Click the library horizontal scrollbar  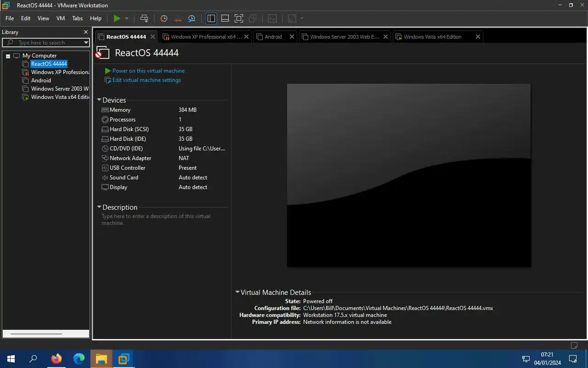36,334
